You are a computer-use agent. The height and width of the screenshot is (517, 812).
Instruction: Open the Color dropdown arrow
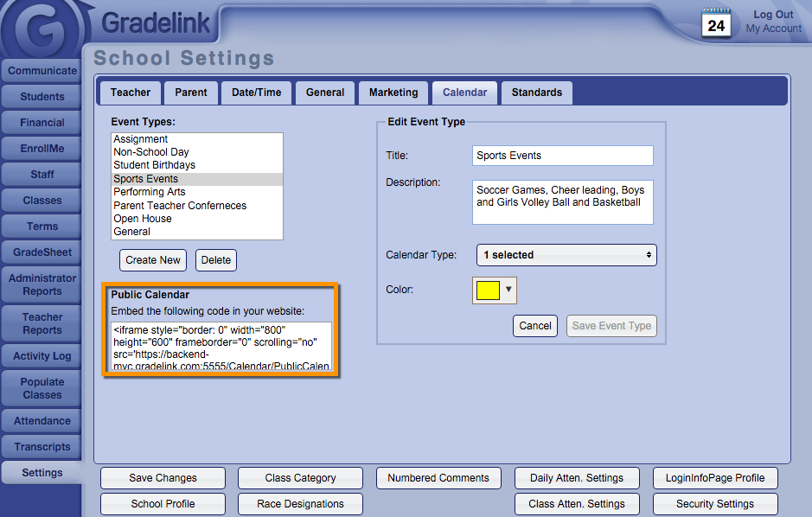[x=508, y=290]
